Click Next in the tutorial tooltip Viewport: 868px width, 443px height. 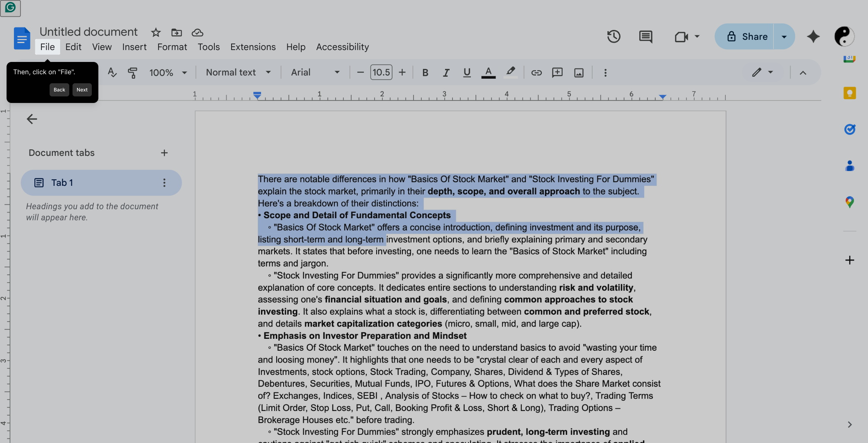(x=82, y=90)
